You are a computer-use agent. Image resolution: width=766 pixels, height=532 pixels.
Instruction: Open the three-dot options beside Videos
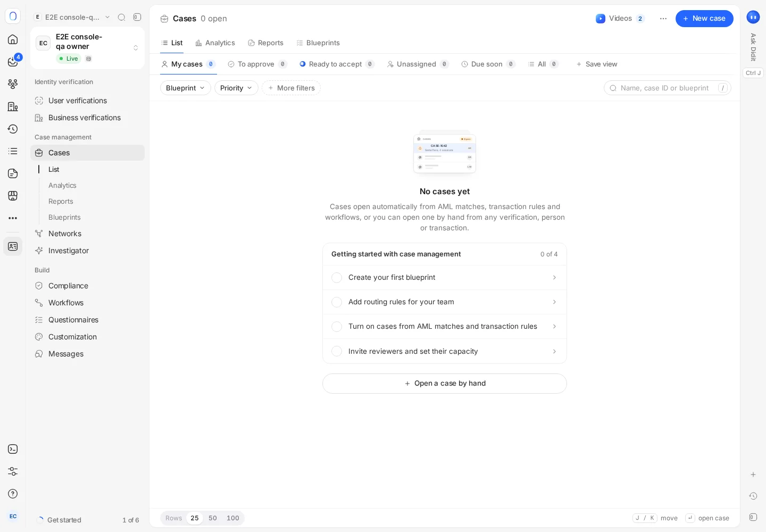(x=663, y=19)
